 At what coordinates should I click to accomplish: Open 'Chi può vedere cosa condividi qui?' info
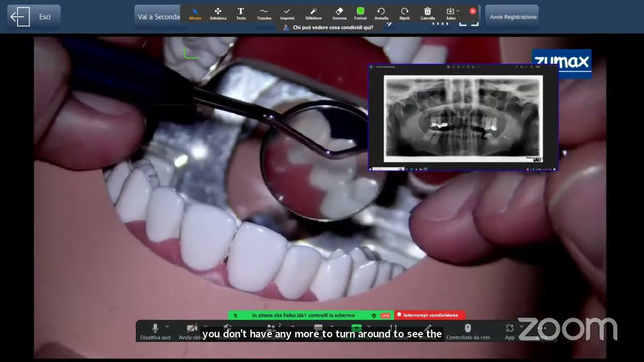(x=329, y=28)
